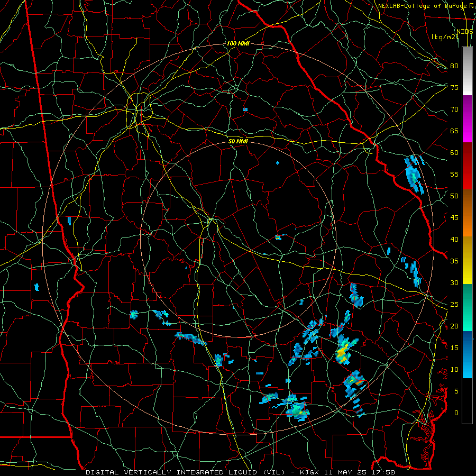
Task: Click the 35 value on the color scale
Action: click(x=454, y=261)
